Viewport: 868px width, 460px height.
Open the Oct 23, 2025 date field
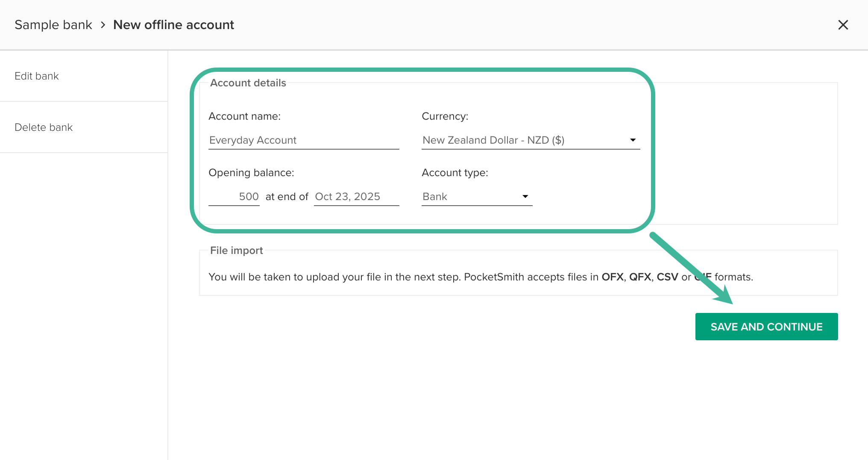[x=356, y=197]
